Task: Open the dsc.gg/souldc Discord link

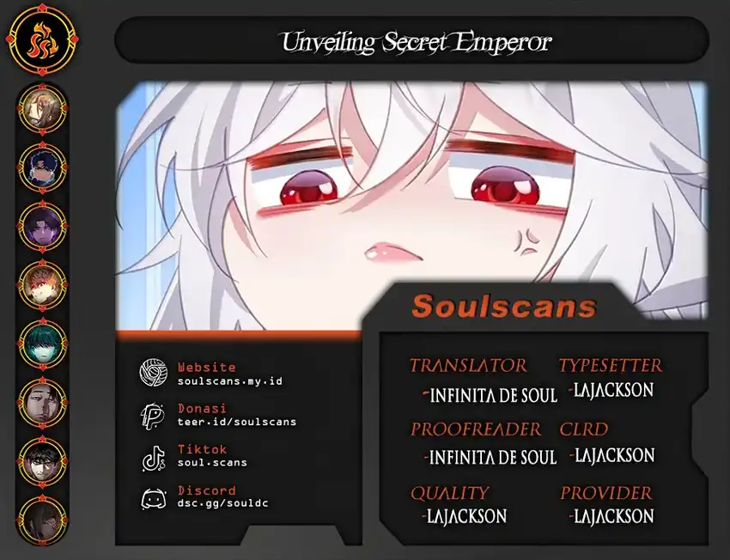Action: pyautogui.click(x=223, y=503)
